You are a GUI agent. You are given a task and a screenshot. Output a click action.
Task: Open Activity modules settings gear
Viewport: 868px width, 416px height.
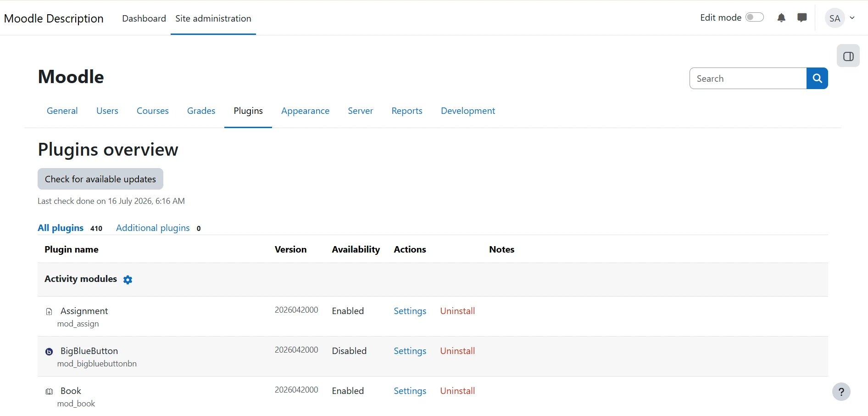coord(128,280)
